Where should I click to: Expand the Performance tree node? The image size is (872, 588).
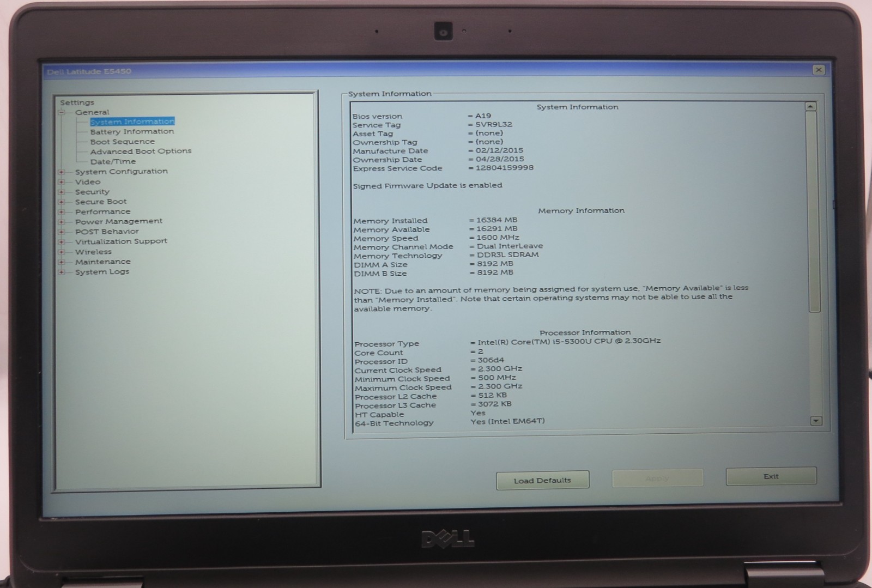click(x=62, y=212)
